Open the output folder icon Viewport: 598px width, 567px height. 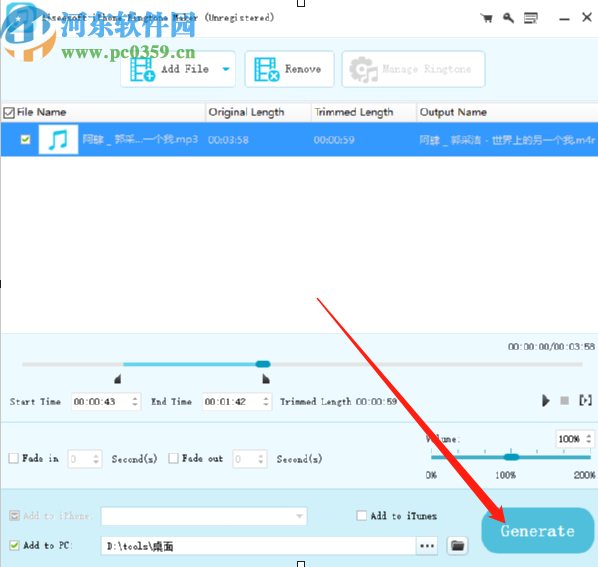(457, 546)
